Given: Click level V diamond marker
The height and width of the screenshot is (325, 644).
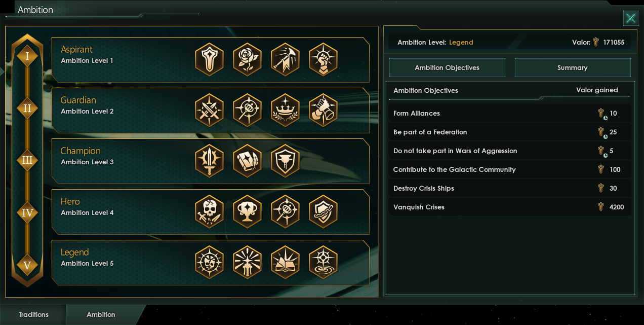Looking at the screenshot, I should tap(27, 265).
